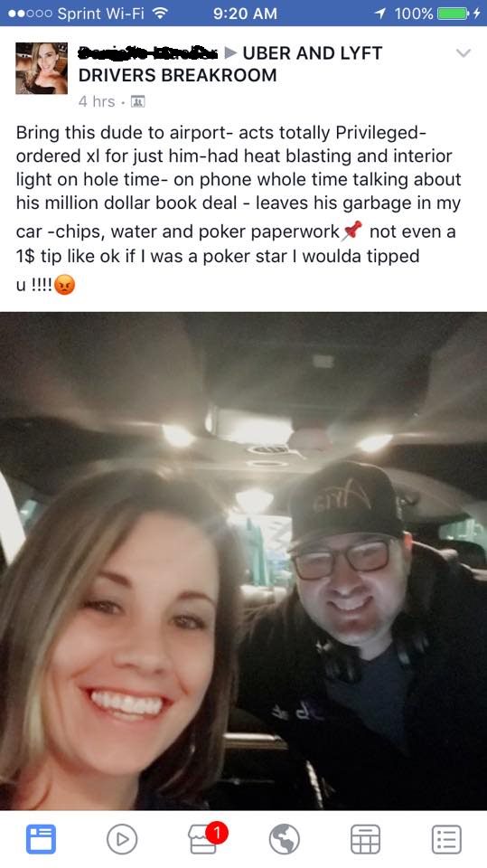The width and height of the screenshot is (487, 868).
Task: Tap the group privacy icon beside 4 hrs
Action: 138,102
